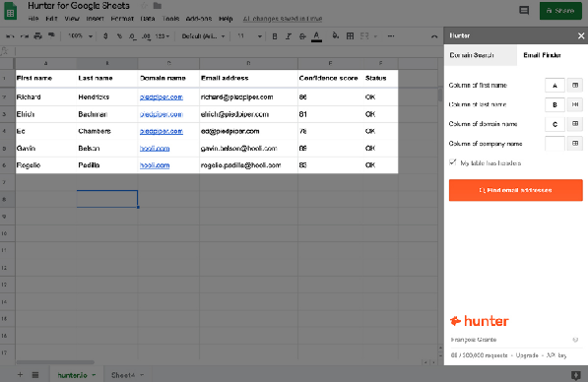Open Explore icon at bottom right
The height and width of the screenshot is (382, 588).
(x=575, y=375)
